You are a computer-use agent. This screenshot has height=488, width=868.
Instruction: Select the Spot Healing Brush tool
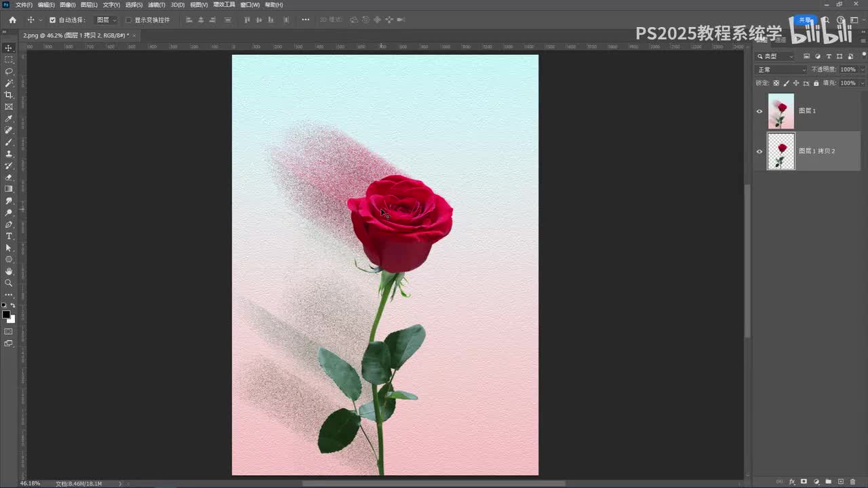(x=9, y=130)
